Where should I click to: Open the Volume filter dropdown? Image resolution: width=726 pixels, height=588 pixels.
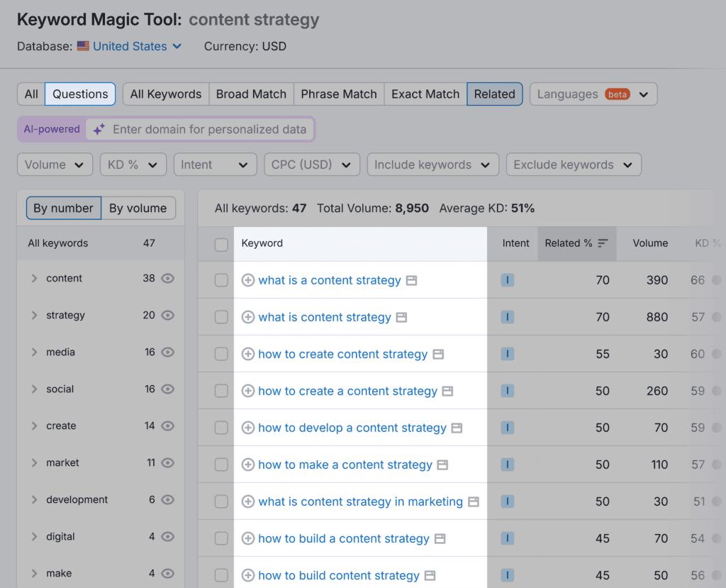click(x=55, y=165)
